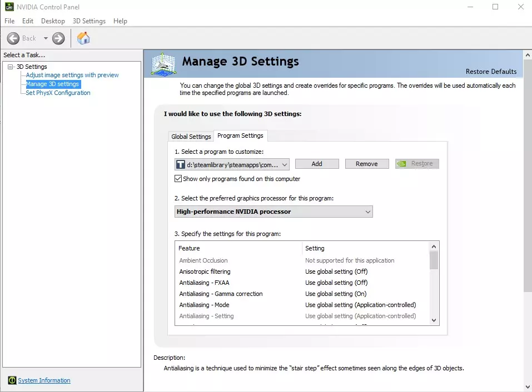This screenshot has height=392, width=532.
Task: Open the System Information link
Action: point(44,380)
